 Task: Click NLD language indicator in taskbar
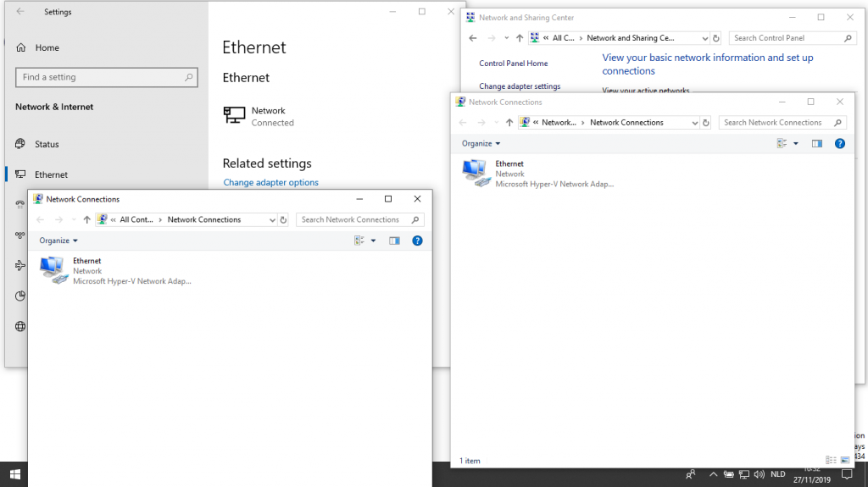778,474
